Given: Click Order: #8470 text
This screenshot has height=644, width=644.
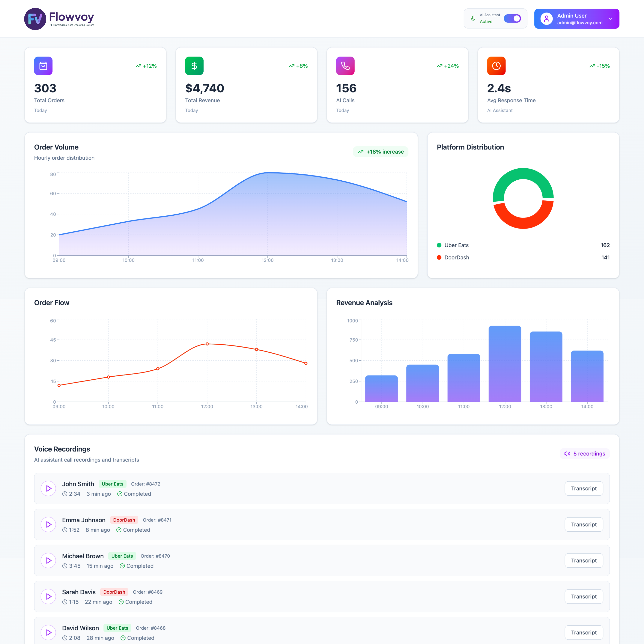Looking at the screenshot, I should coord(155,556).
